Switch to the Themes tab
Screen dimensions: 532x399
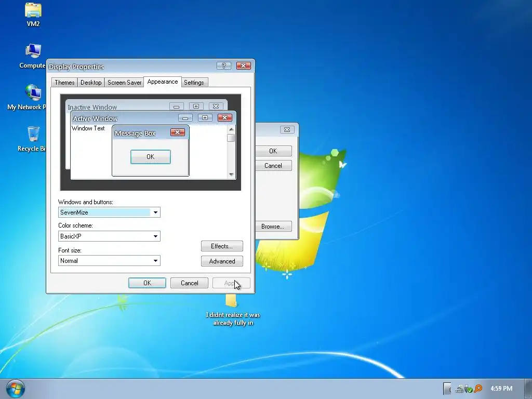point(64,83)
